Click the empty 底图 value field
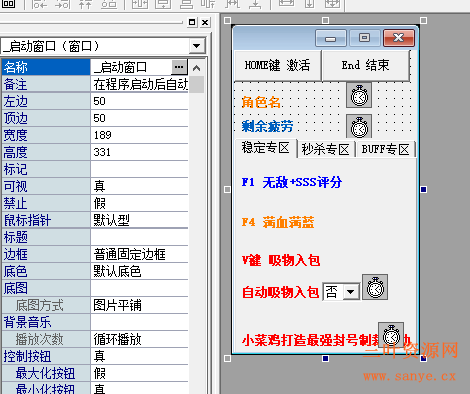 click(139, 288)
